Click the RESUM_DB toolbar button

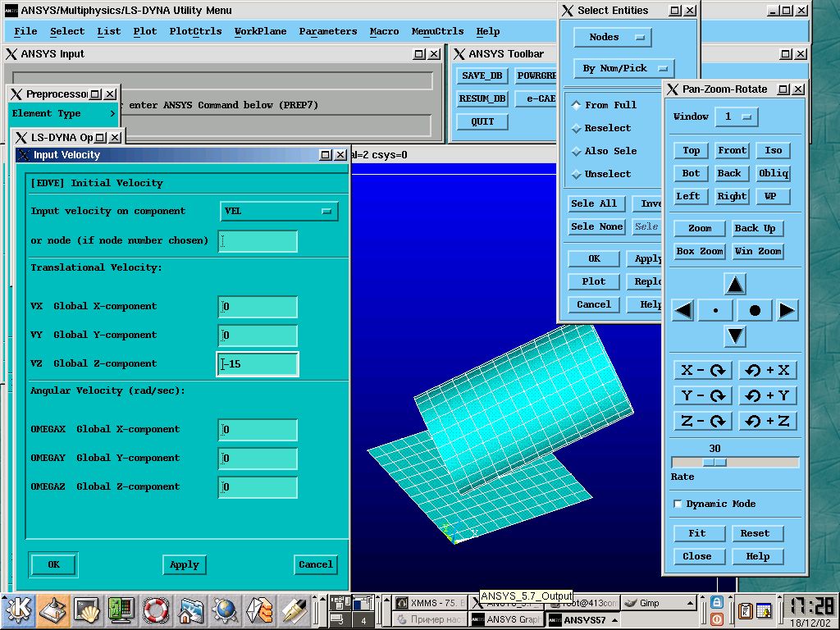[482, 98]
